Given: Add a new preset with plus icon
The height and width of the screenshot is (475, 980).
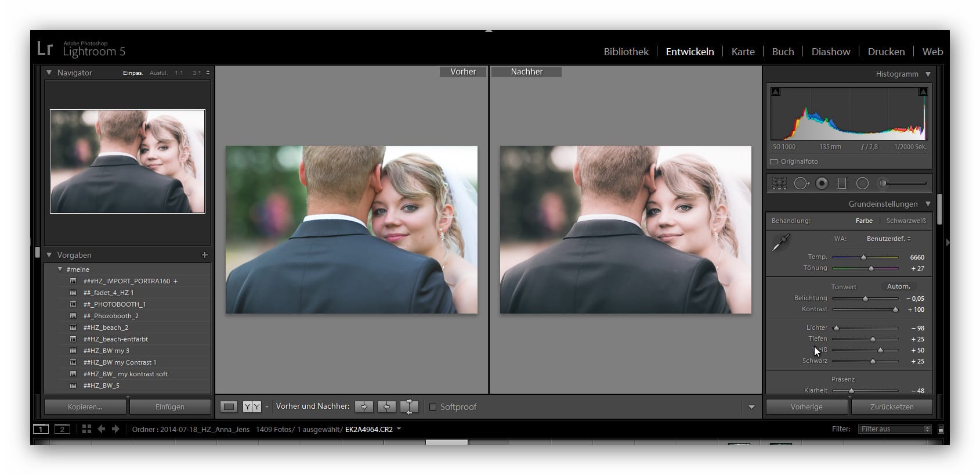Looking at the screenshot, I should (x=204, y=255).
